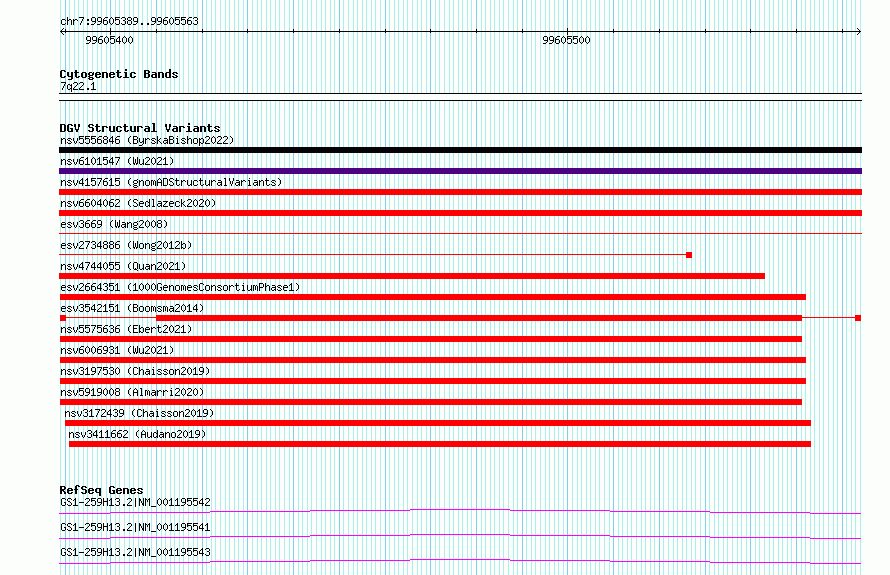
Task: Click the right end block of esv3542151
Action: click(858, 318)
